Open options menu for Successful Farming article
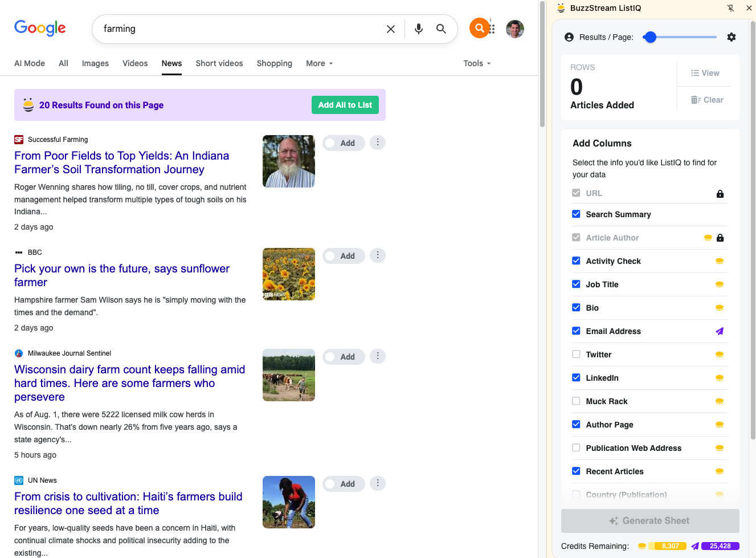756x558 pixels. [378, 142]
